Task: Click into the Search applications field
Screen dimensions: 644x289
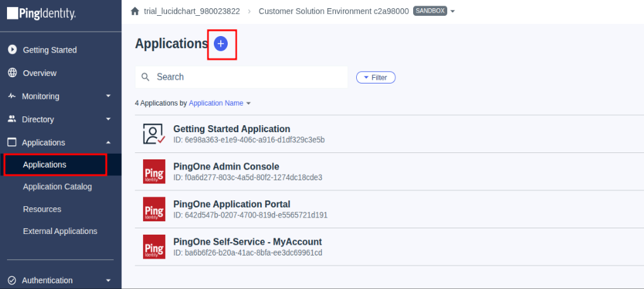Action: (x=242, y=77)
